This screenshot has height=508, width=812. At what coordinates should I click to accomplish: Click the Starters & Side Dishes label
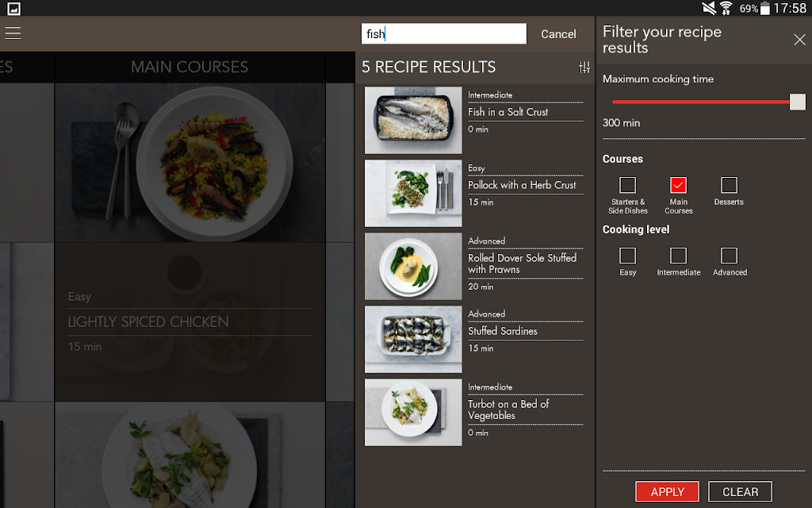[628, 206]
